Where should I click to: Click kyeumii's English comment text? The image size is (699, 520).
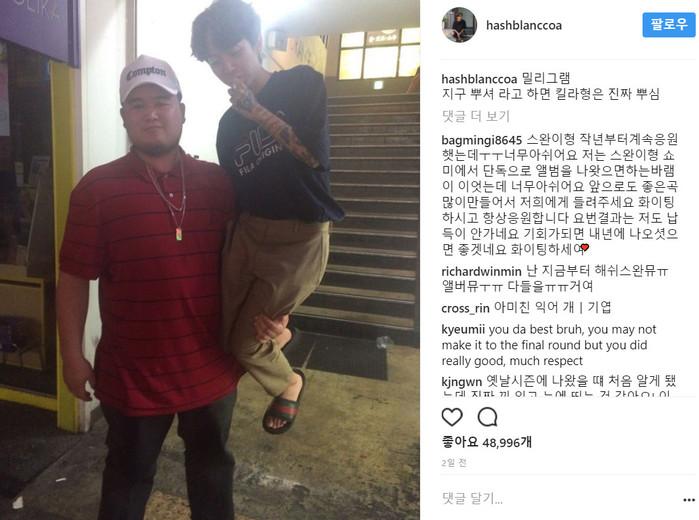tap(548, 345)
